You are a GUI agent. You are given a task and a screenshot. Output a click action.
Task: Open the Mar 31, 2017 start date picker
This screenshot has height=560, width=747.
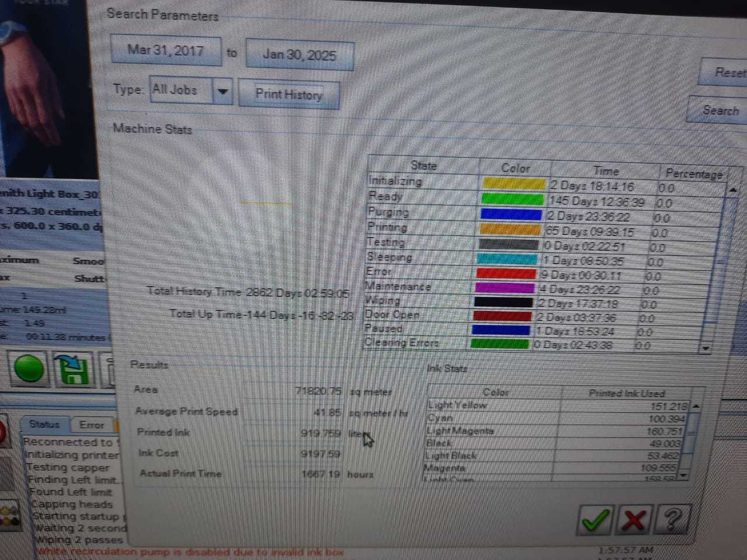coord(166,51)
